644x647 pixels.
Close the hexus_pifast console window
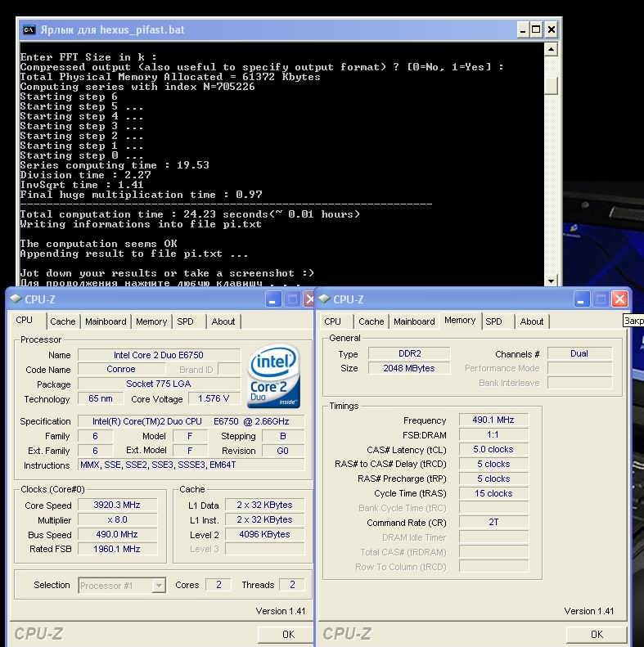pos(551,29)
